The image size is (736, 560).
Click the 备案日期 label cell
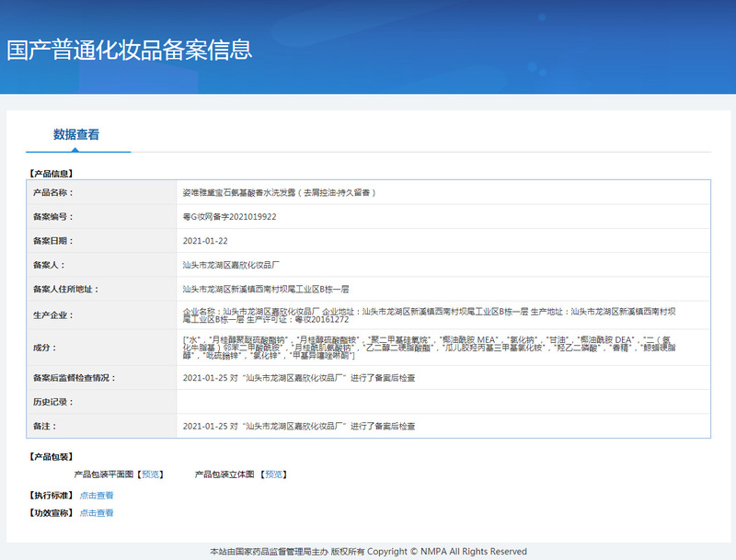coord(101,241)
